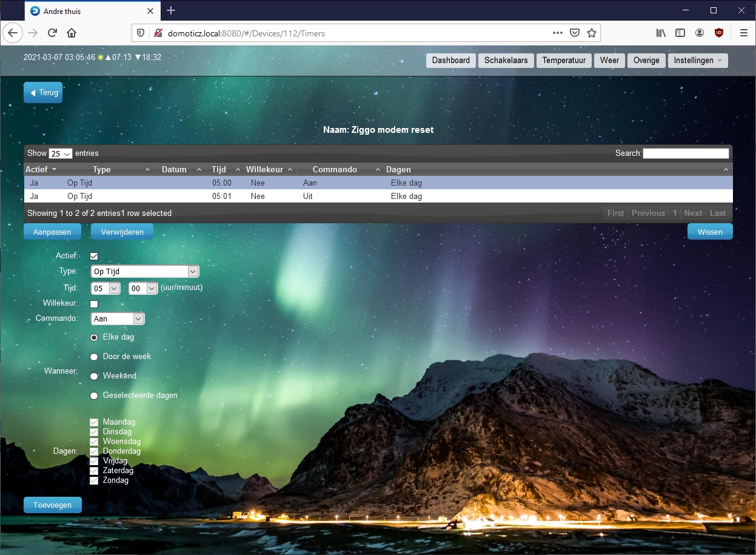Open tracking protection shield info

click(141, 33)
